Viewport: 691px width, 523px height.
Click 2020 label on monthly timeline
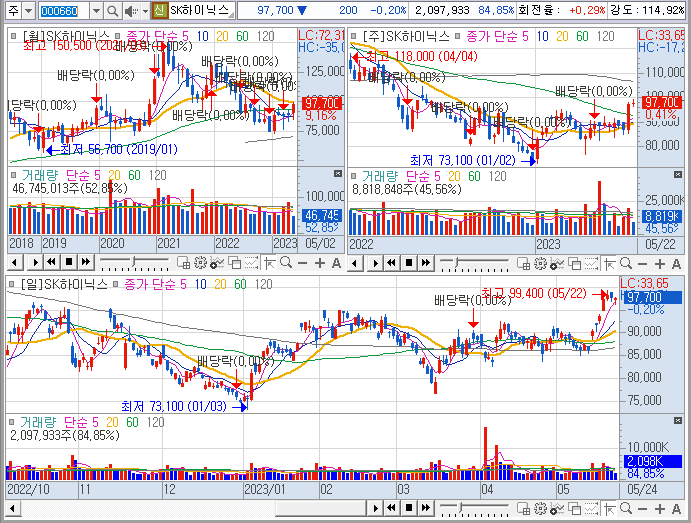(112, 244)
